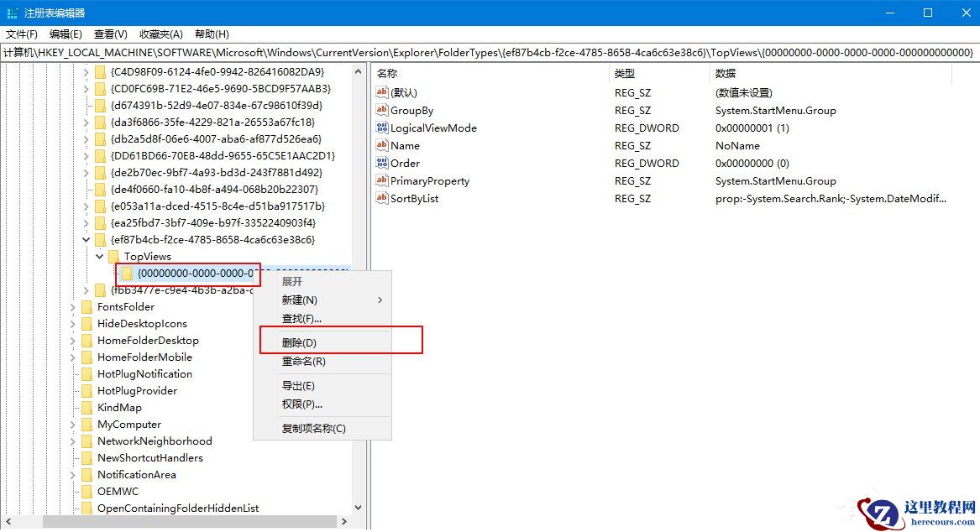Viewport: 980px width, 532px height.
Task: Click the GroupBy string value icon
Action: 384,110
